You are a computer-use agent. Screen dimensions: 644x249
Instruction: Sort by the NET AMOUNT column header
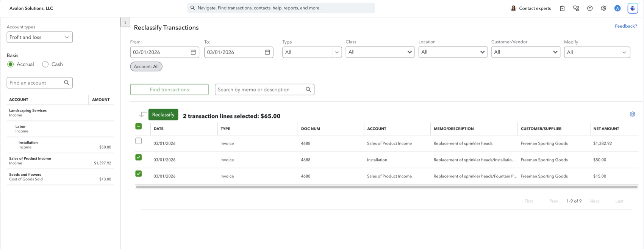(x=606, y=129)
